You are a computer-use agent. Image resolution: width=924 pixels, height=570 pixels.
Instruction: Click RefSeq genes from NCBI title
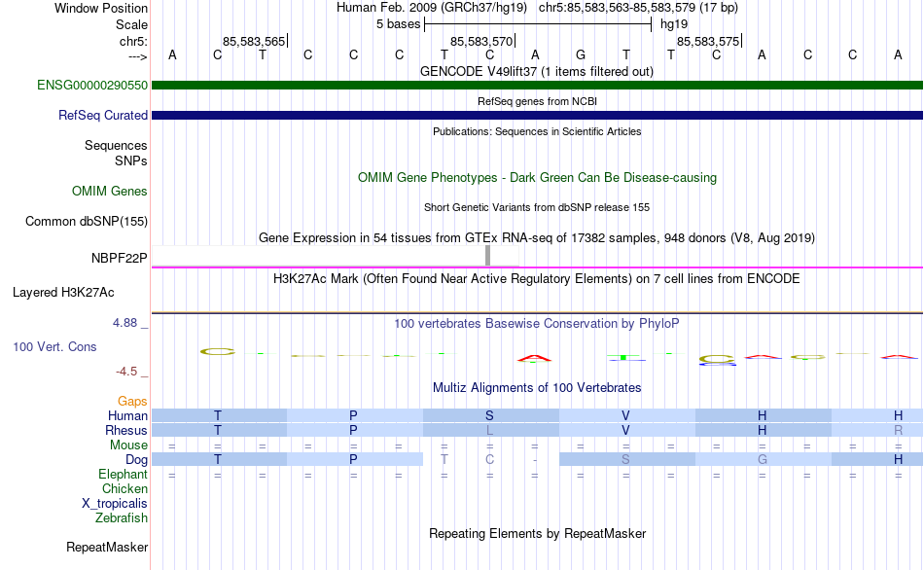(537, 101)
